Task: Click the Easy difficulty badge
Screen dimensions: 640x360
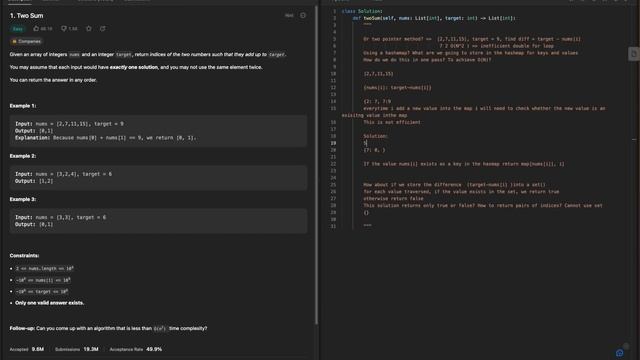Action: coord(18,29)
